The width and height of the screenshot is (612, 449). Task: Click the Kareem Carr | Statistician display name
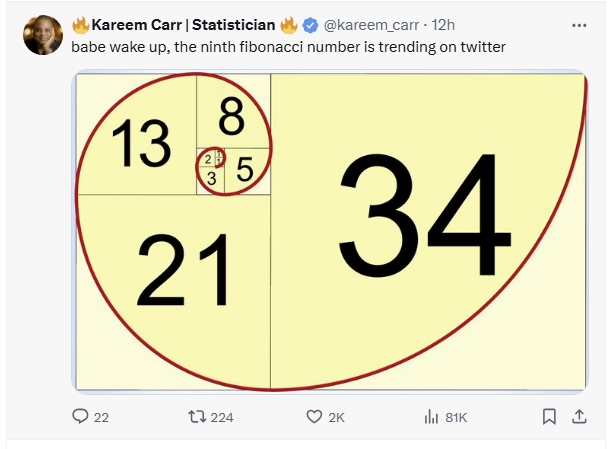(x=183, y=25)
